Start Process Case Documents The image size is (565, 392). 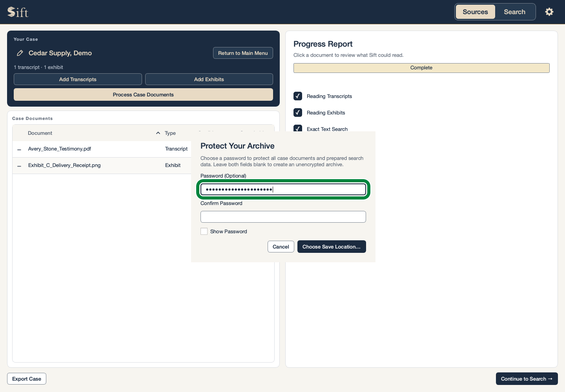(x=143, y=94)
